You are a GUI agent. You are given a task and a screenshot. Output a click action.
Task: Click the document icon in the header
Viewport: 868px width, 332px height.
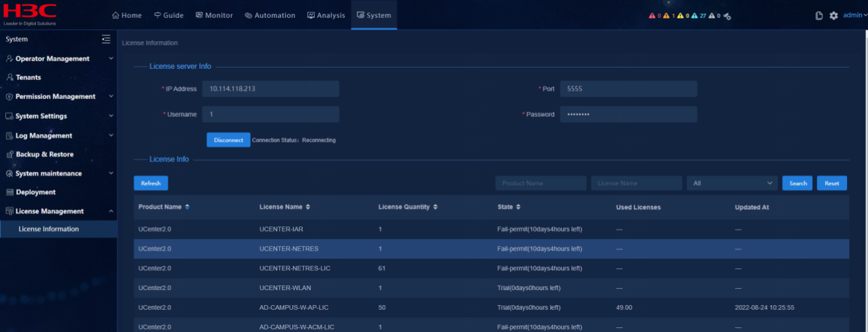819,16
